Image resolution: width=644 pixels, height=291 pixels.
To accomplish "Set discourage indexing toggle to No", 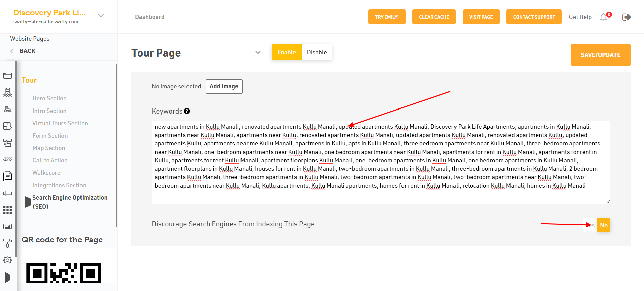I will pyautogui.click(x=604, y=225).
